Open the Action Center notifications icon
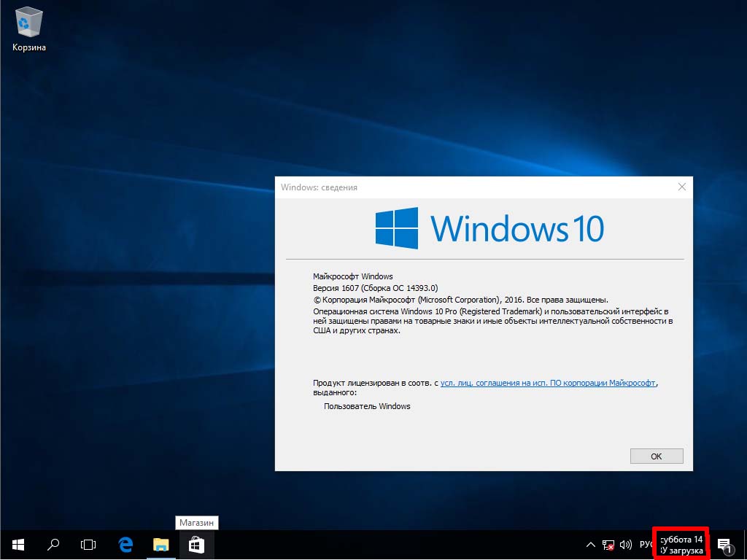The width and height of the screenshot is (747, 560). pyautogui.click(x=724, y=545)
